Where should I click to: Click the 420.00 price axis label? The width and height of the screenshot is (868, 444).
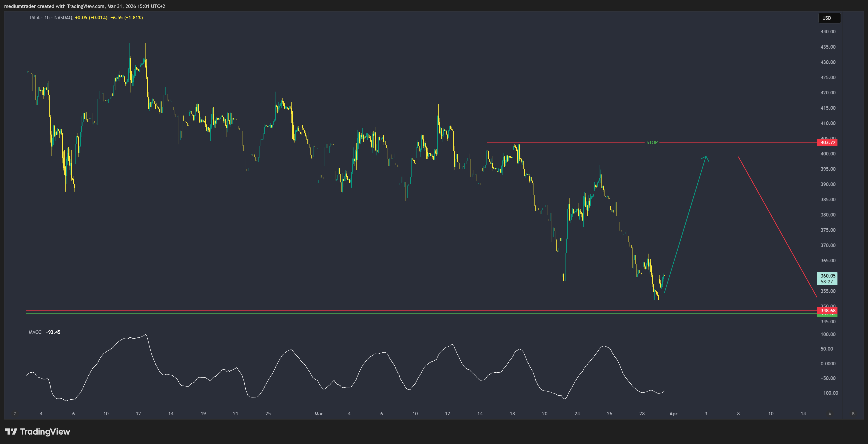pyautogui.click(x=828, y=93)
